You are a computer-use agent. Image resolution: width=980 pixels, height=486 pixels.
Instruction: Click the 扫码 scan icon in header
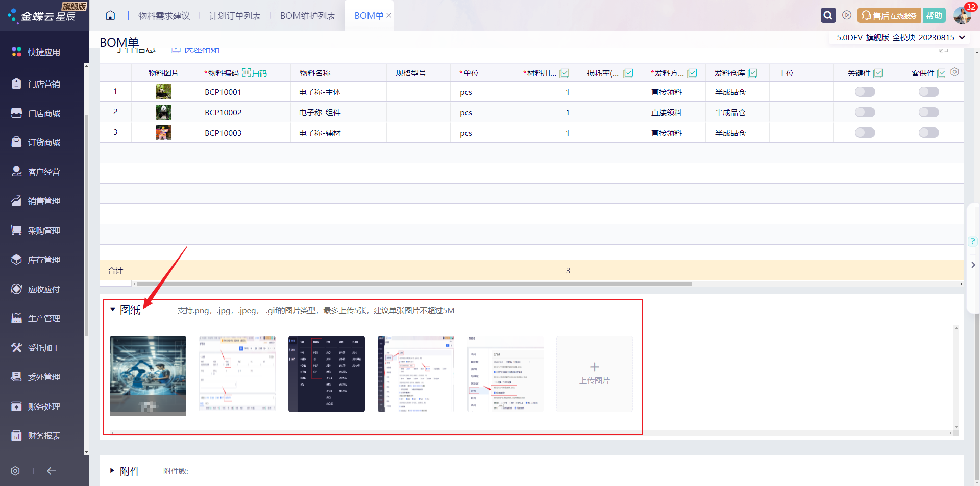point(254,73)
